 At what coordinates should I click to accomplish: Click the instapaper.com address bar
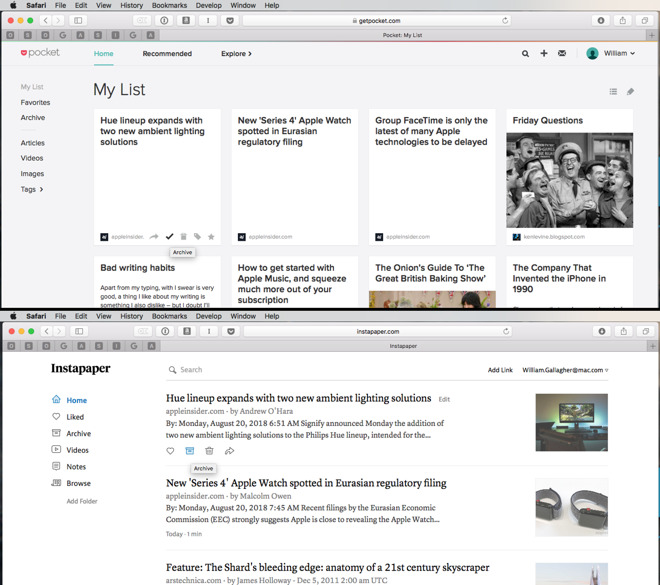point(378,331)
